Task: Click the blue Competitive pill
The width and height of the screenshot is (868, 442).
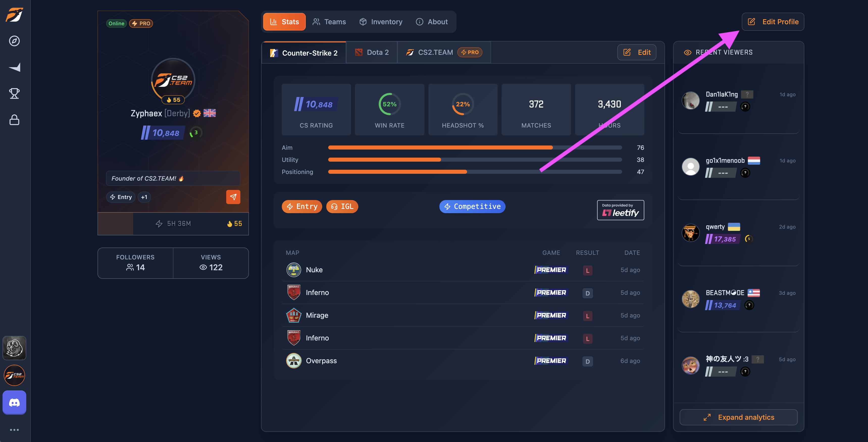Action: 472,206
